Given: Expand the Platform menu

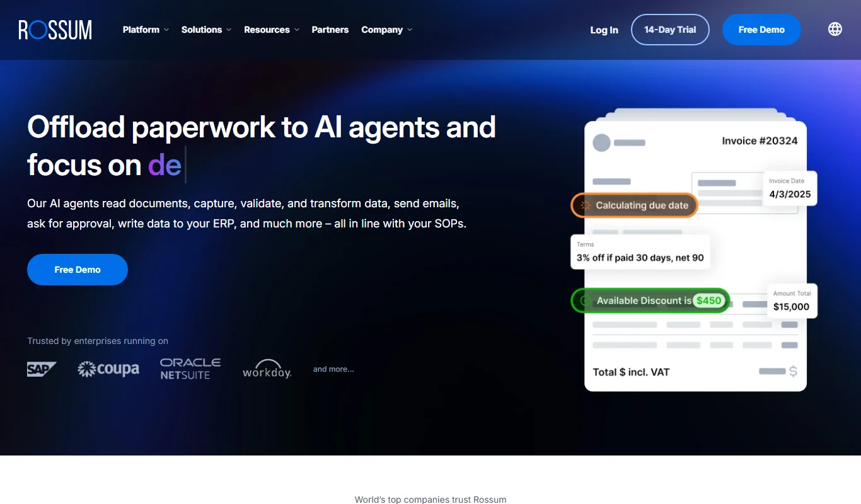Looking at the screenshot, I should 146,30.
